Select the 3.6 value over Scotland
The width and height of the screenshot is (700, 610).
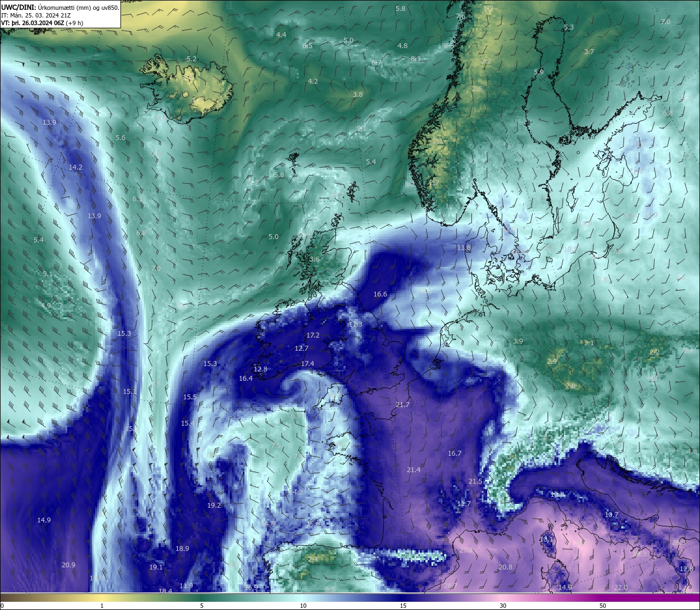pos(314,259)
